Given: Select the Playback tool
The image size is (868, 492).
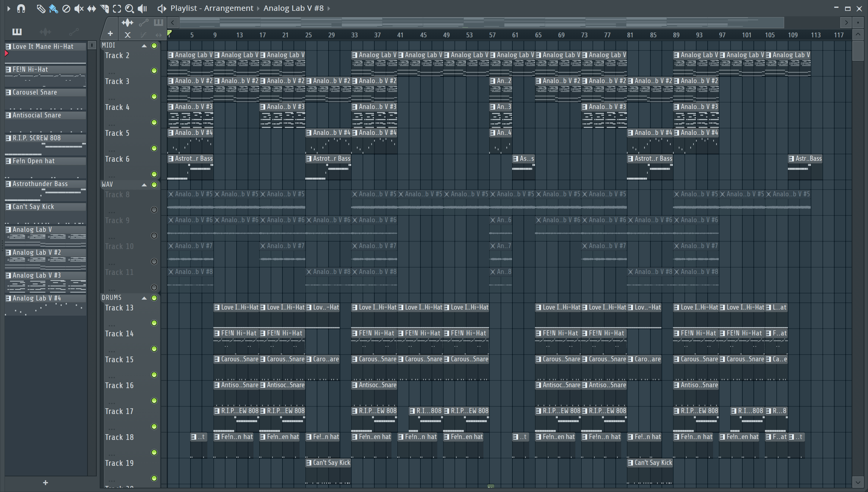Looking at the screenshot, I should pyautogui.click(x=143, y=8).
